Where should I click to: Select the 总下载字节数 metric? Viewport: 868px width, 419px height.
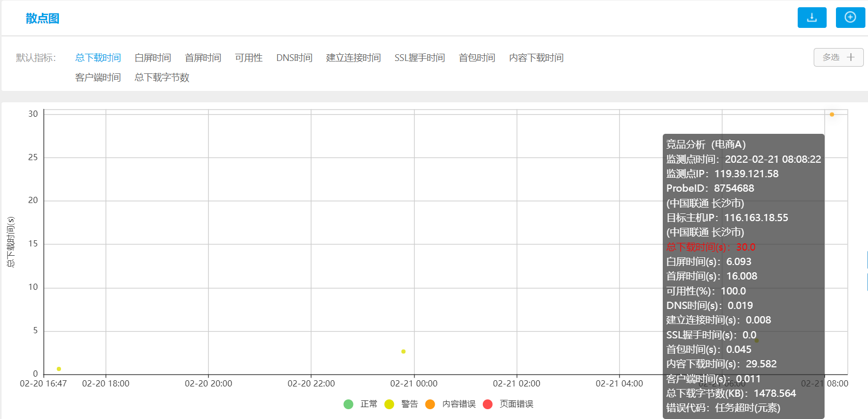[x=162, y=77]
